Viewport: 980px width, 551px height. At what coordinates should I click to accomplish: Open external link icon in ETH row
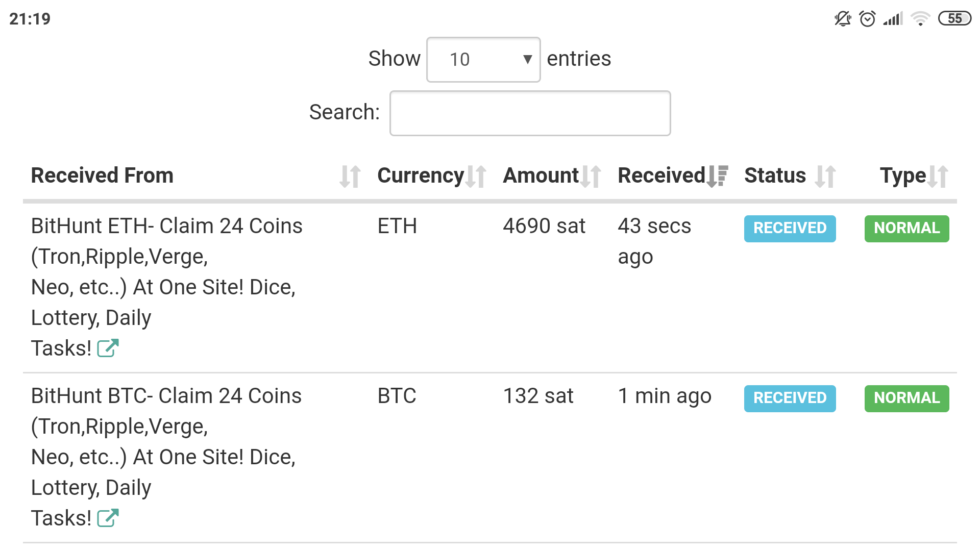coord(108,348)
